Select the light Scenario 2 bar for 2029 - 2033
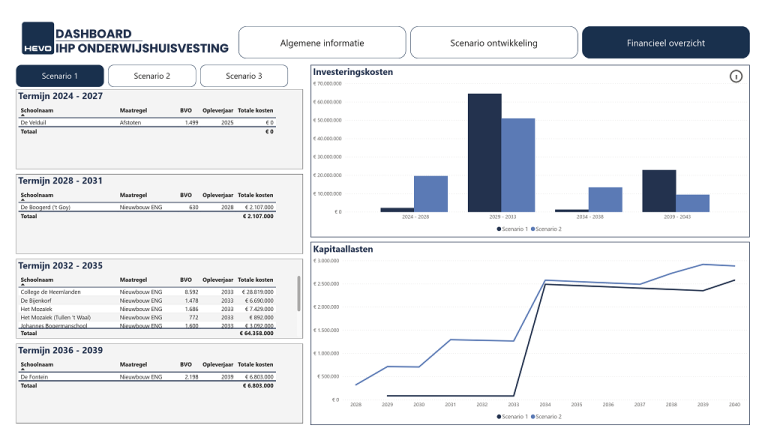The width and height of the screenshot is (768, 440). click(x=518, y=165)
